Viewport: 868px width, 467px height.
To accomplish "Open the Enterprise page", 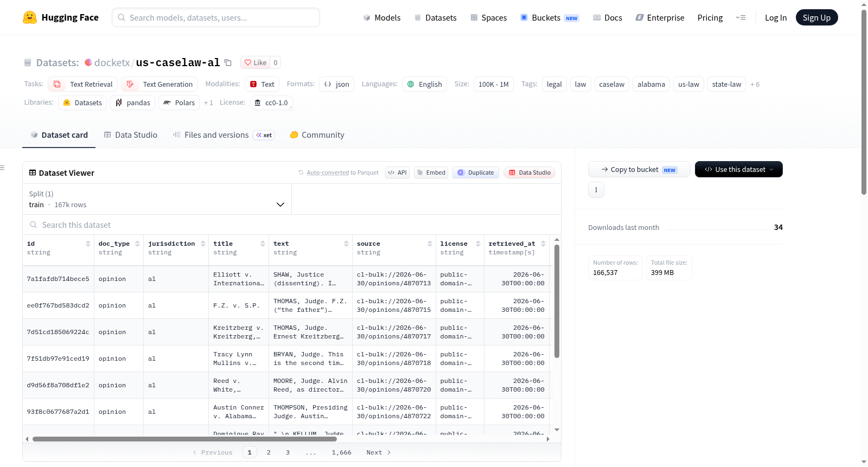I will click(x=660, y=17).
